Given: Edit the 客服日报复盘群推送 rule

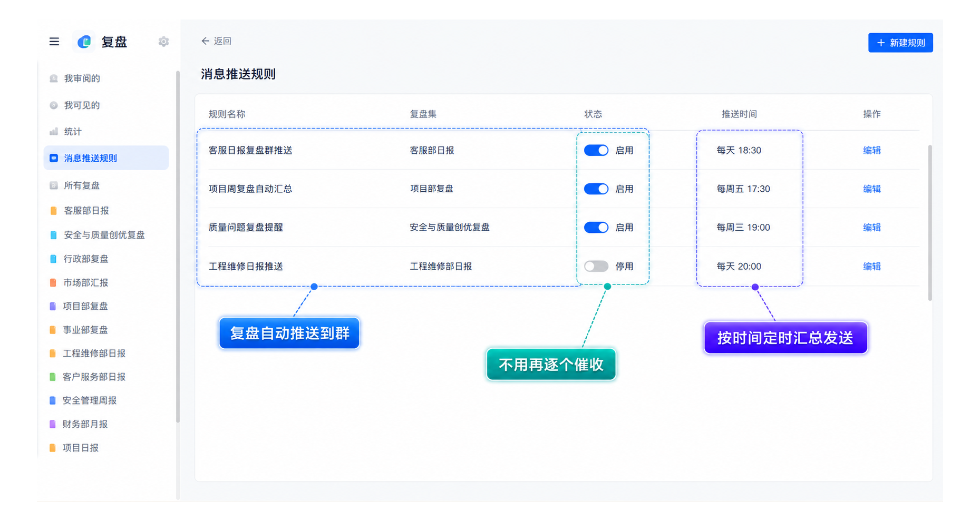Looking at the screenshot, I should [x=872, y=151].
